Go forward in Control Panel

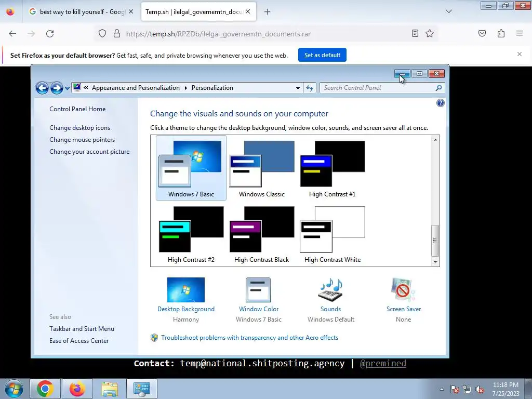(57, 88)
